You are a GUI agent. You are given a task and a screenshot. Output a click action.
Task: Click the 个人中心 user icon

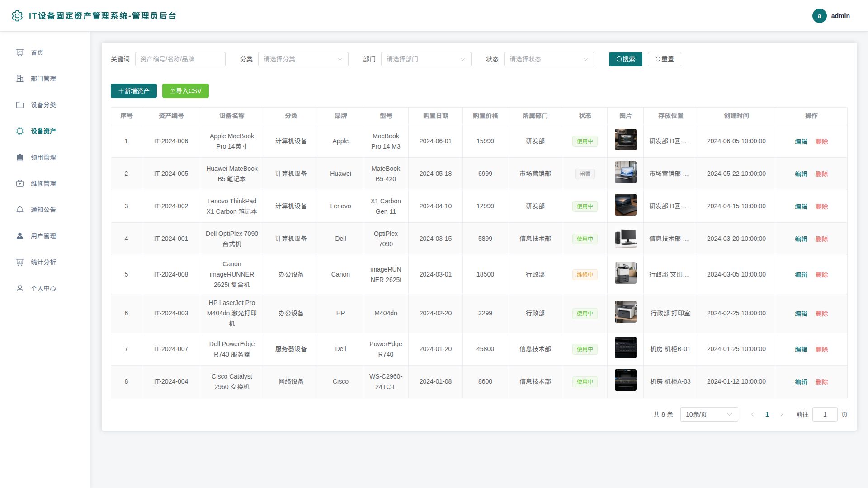(20, 288)
